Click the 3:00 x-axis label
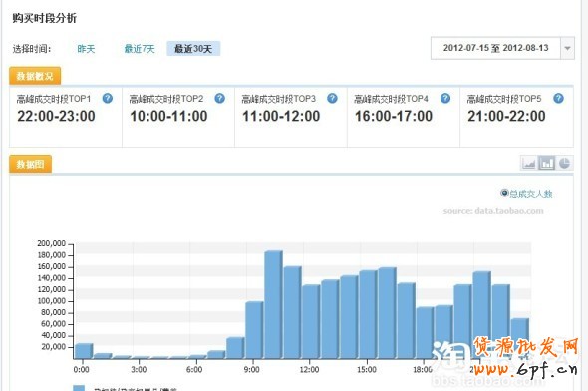Viewport: 588px width, 391px height. point(139,370)
